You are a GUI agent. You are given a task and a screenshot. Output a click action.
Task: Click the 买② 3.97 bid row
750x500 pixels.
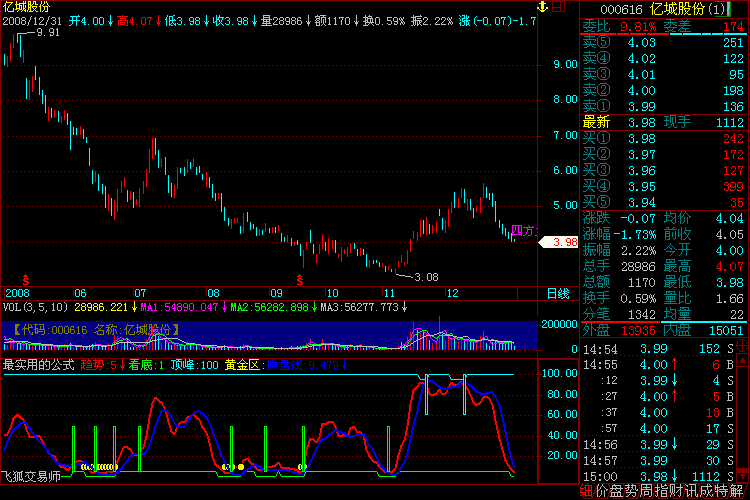pos(663,155)
